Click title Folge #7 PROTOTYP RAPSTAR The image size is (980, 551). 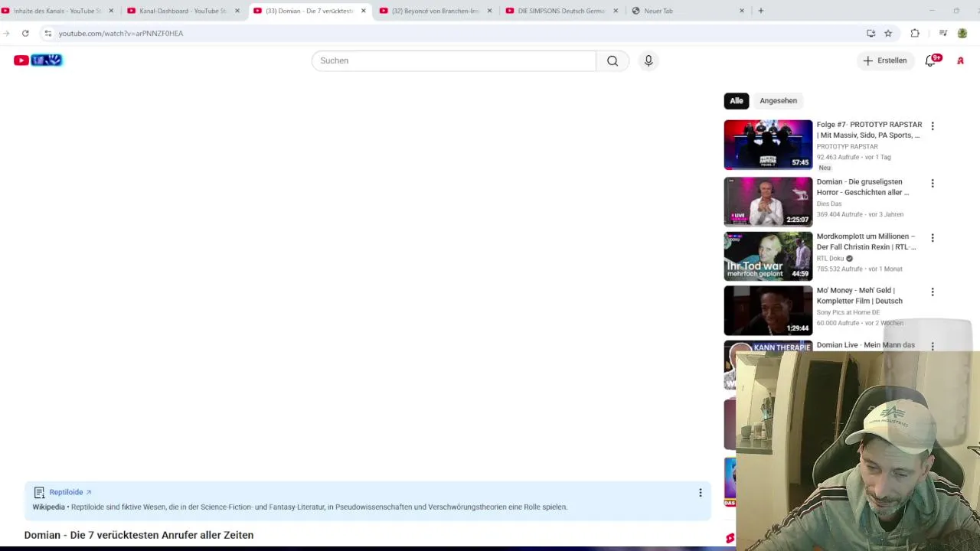(x=869, y=129)
